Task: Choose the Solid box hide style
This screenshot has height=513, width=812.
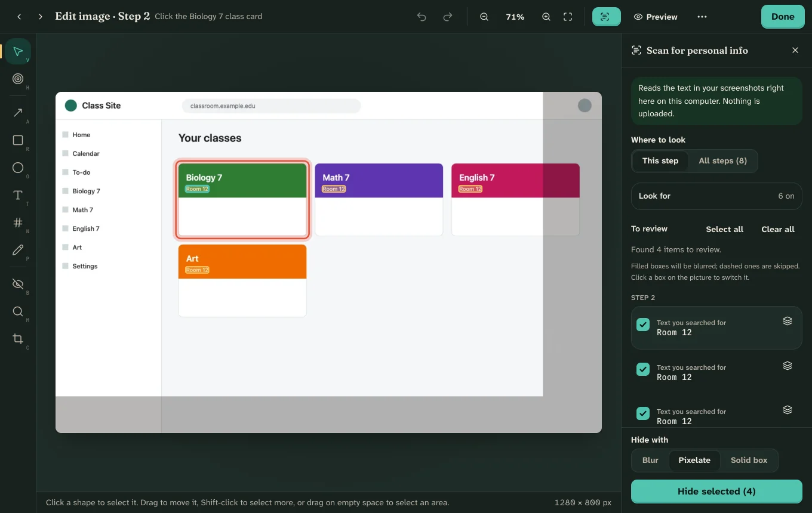Action: 749,460
